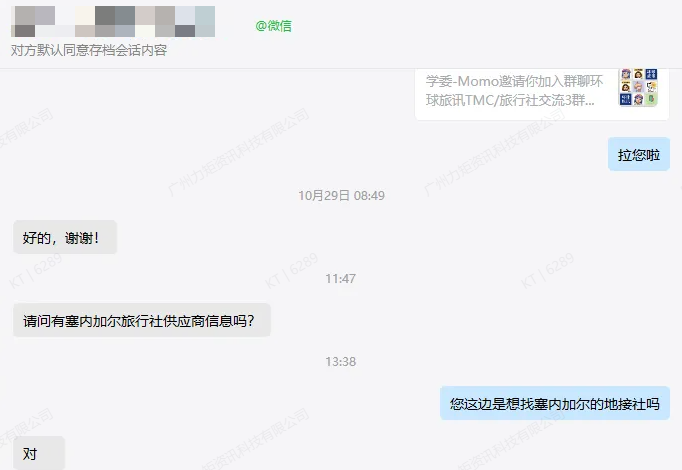Click the KT | 6289 watermark beside 11:47
This screenshot has height=470, width=682.
click(291, 271)
